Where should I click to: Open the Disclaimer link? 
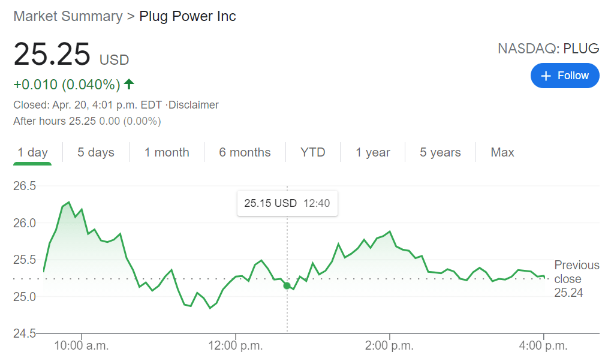tap(195, 104)
